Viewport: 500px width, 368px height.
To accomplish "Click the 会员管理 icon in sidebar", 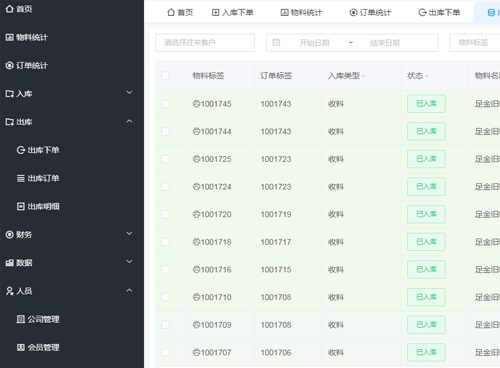I will tap(21, 347).
